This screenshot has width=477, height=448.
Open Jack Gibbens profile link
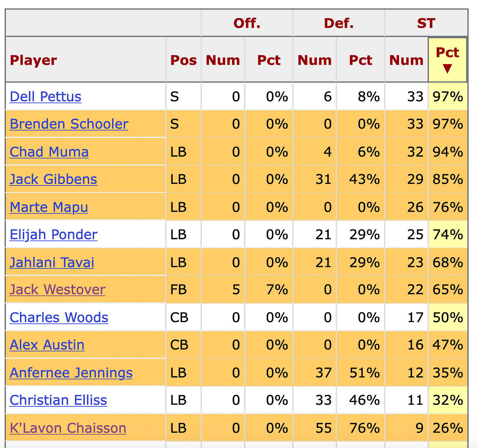(53, 179)
